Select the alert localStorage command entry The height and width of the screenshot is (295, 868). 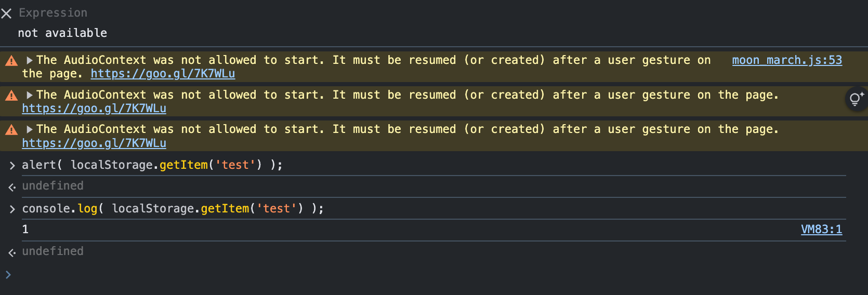pyautogui.click(x=152, y=165)
